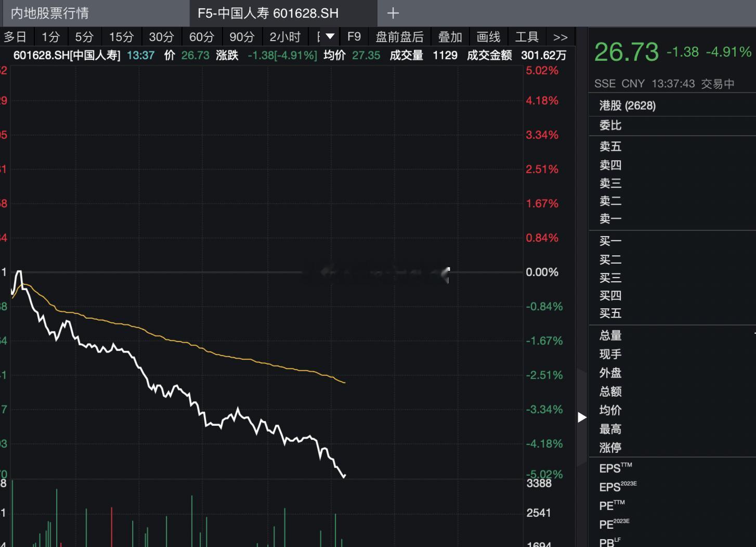Switch chart to 60分 interval
The height and width of the screenshot is (547, 756).
click(202, 37)
